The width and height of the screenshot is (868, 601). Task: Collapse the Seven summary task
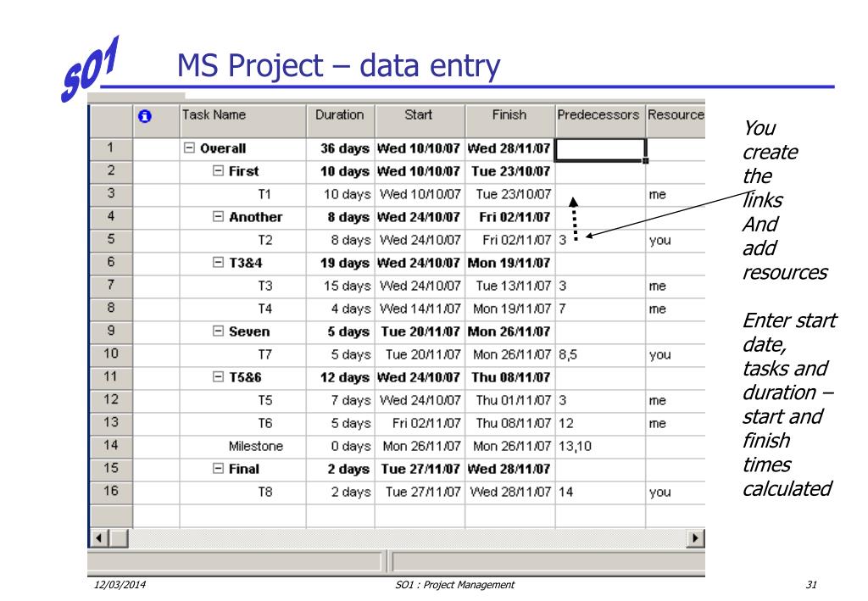pyautogui.click(x=218, y=331)
